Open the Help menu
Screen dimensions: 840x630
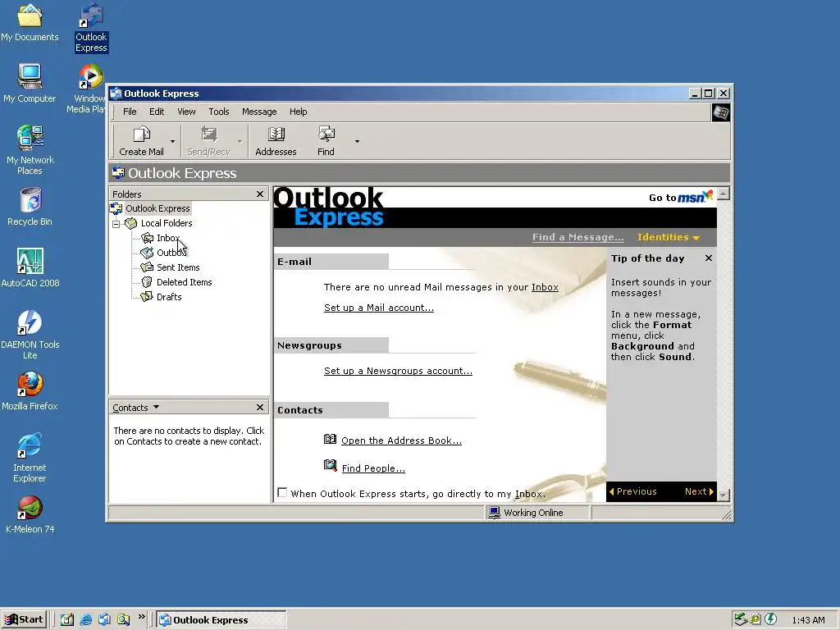tap(299, 112)
